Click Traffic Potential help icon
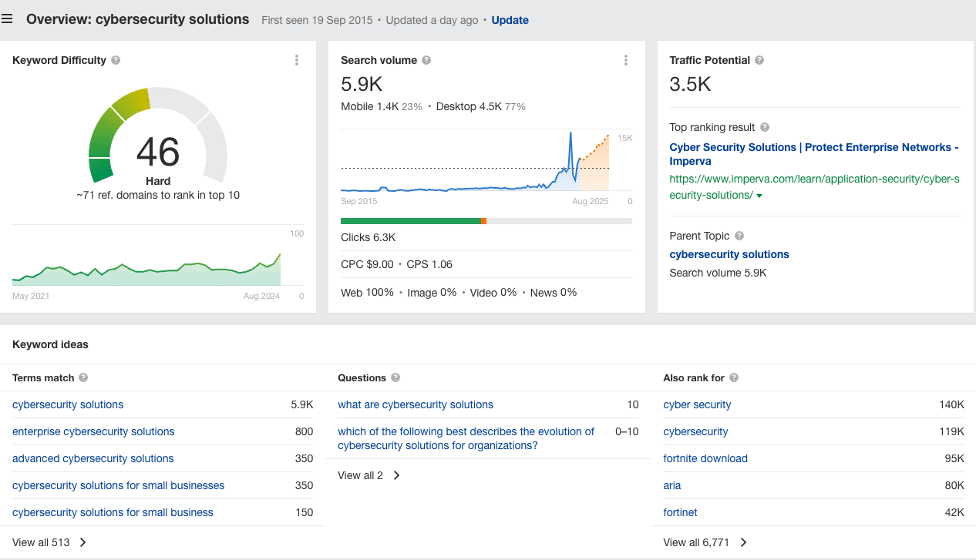Screen dimensions: 976x560 [x=759, y=60]
